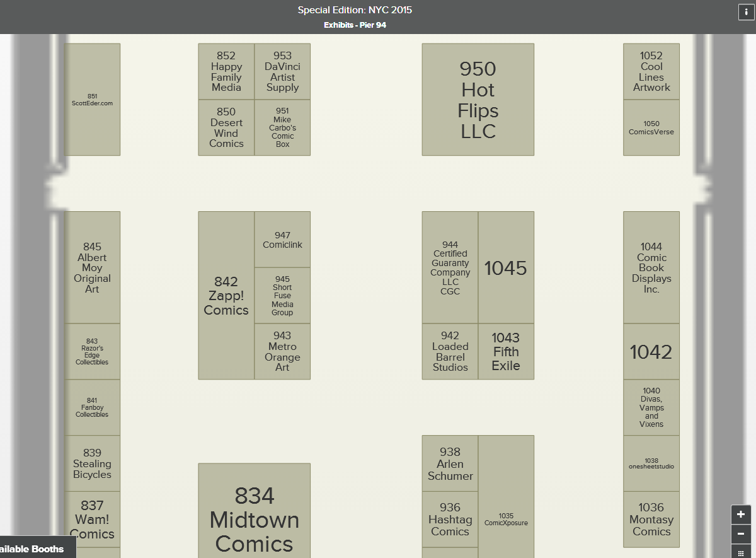Image resolution: width=756 pixels, height=558 pixels.
Task: Zoom in with the plus button
Action: pyautogui.click(x=740, y=514)
